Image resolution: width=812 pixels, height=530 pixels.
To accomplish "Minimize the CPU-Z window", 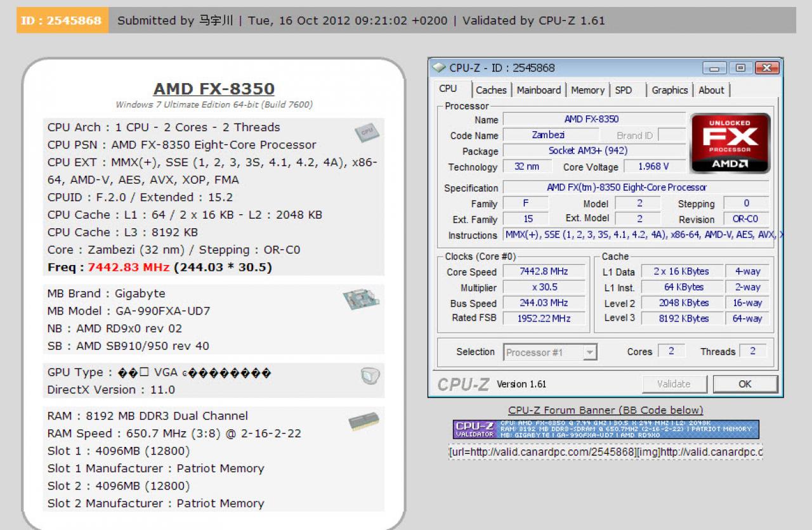I will 715,68.
